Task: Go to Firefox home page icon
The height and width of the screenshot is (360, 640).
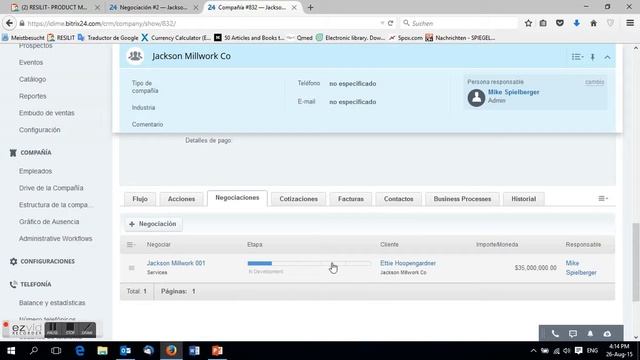Action: click(593, 23)
